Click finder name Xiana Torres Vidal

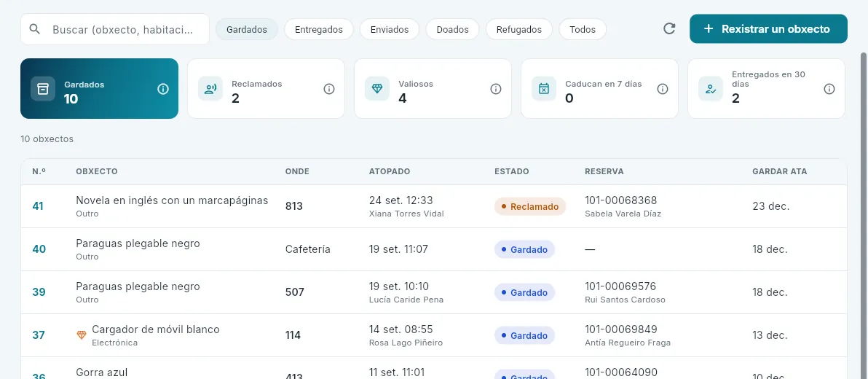point(406,214)
